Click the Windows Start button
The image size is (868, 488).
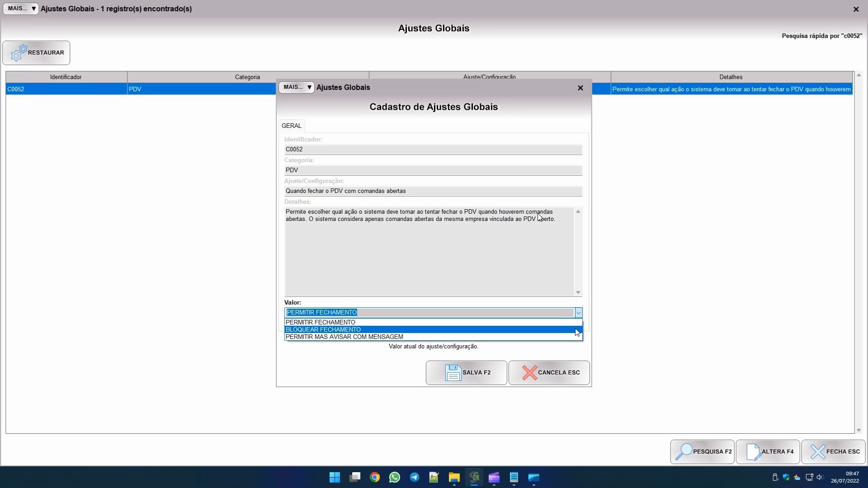click(335, 478)
